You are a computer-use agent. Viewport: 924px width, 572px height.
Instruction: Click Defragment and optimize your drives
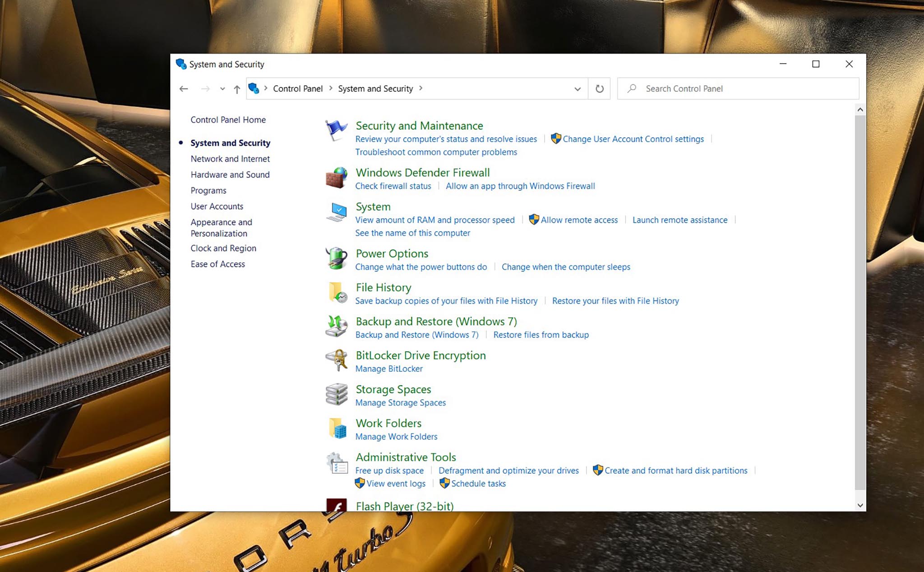[x=508, y=471]
